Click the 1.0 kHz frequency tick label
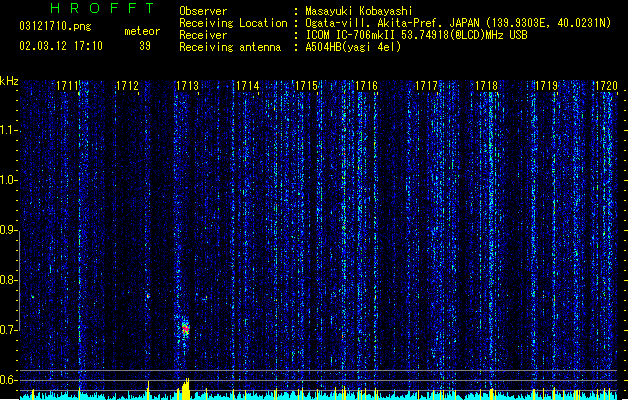The image size is (629, 400). (8, 180)
